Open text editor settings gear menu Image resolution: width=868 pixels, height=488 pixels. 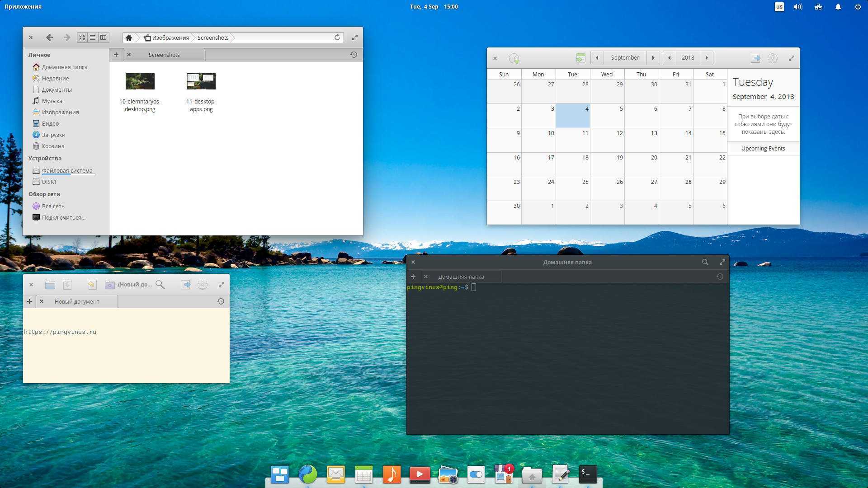coord(203,285)
